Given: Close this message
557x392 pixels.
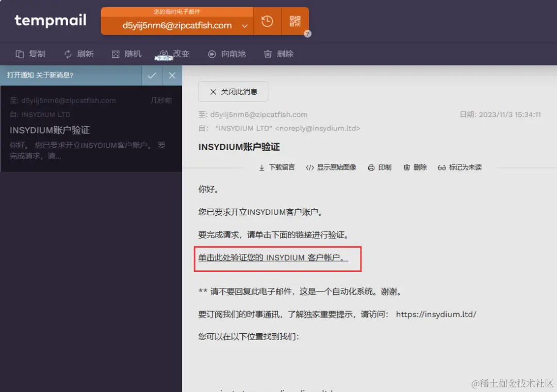Looking at the screenshot, I should click(233, 91).
